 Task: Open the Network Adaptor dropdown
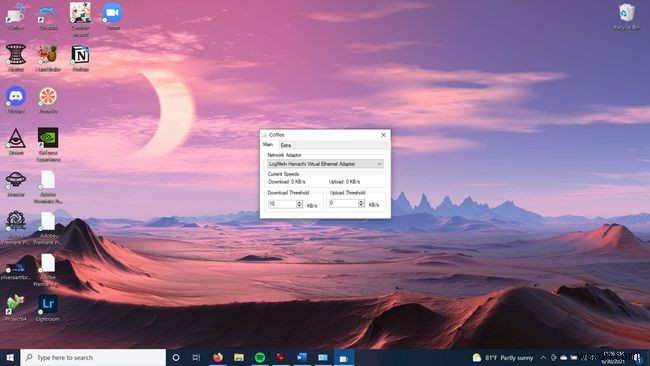click(325, 164)
